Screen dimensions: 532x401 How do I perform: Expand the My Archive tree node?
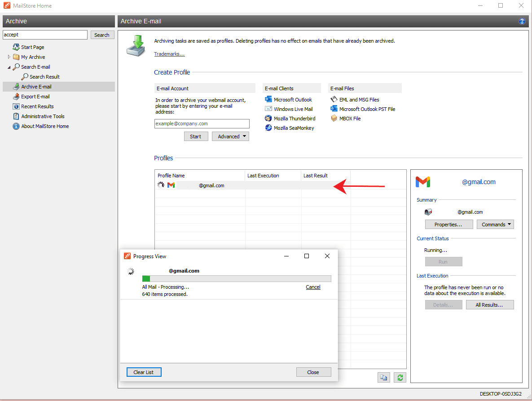9,57
